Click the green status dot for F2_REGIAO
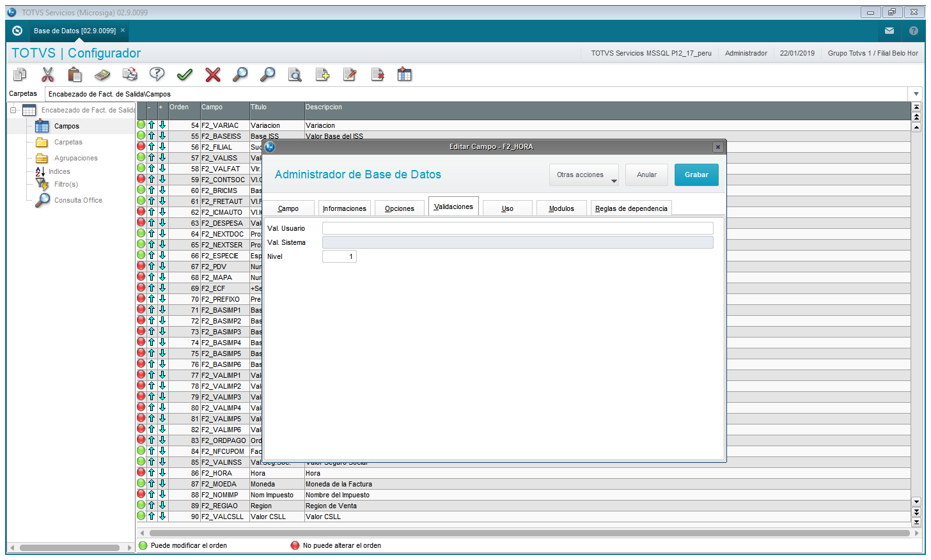931x560 pixels. pyautogui.click(x=141, y=505)
